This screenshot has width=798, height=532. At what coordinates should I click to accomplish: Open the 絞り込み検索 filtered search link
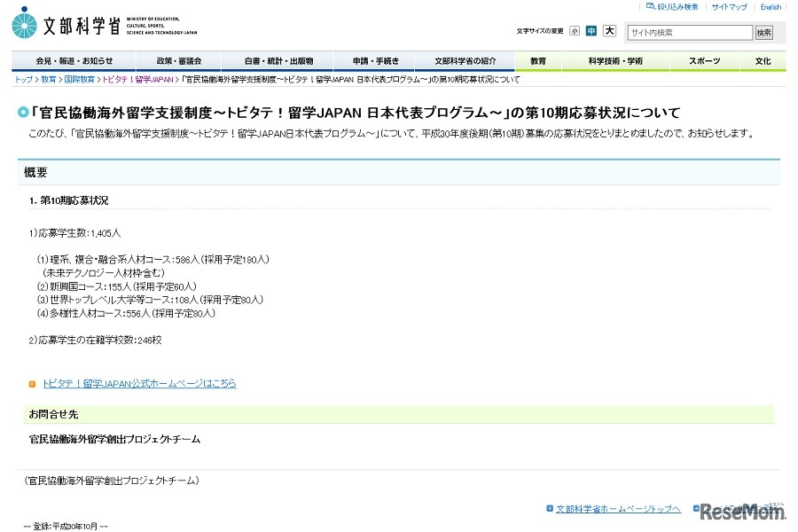click(677, 6)
